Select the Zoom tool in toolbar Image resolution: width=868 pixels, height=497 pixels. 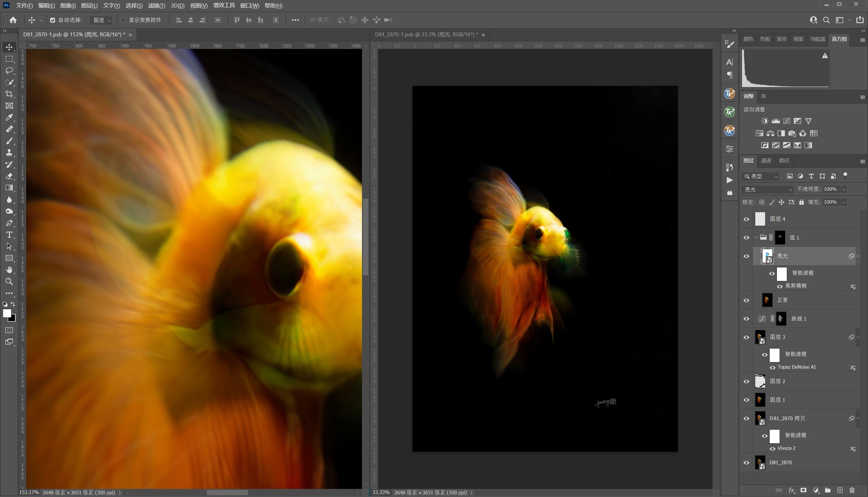point(9,281)
